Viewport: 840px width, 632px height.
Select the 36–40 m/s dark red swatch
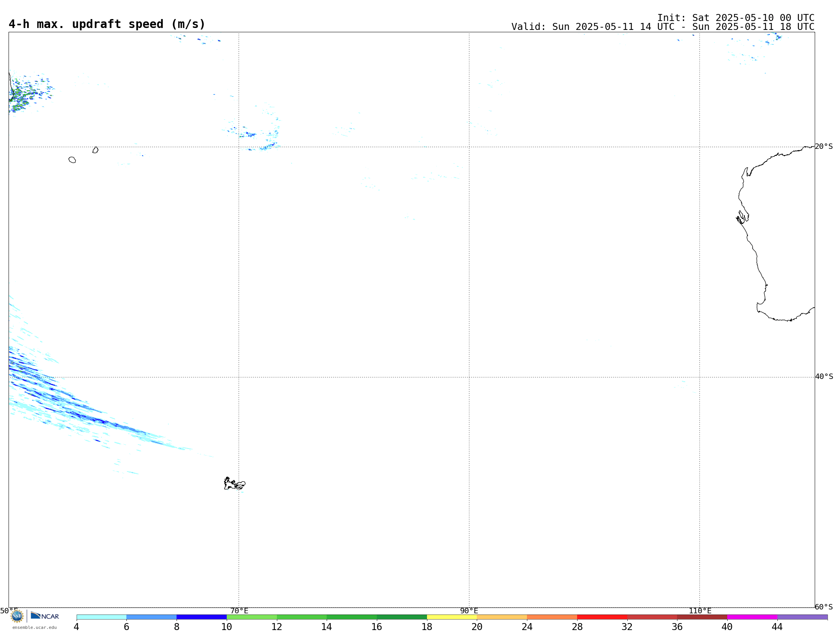coord(702,617)
